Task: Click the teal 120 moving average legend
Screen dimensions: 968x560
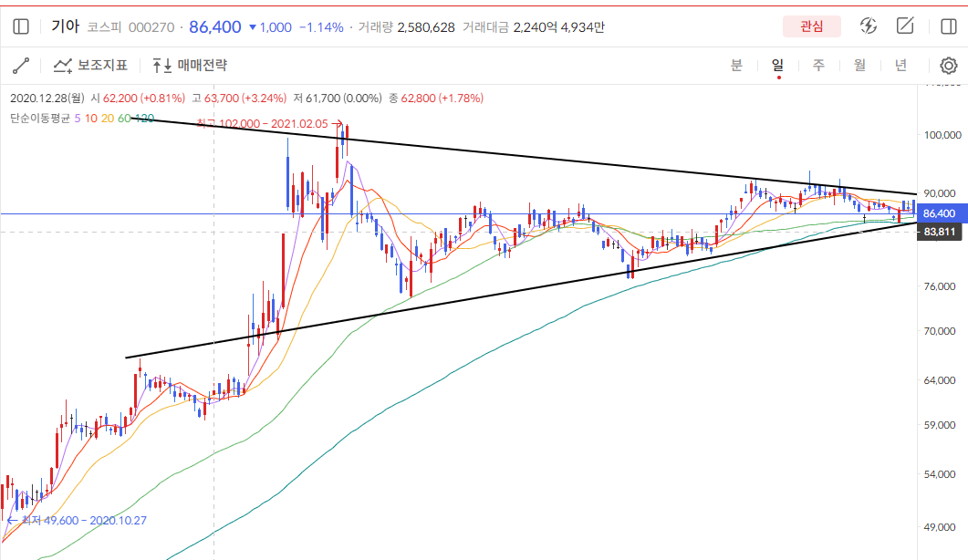Action: pyautogui.click(x=144, y=118)
